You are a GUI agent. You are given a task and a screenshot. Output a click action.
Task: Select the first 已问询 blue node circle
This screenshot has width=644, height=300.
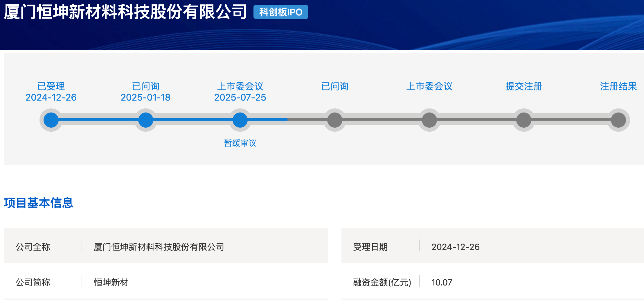click(x=146, y=120)
